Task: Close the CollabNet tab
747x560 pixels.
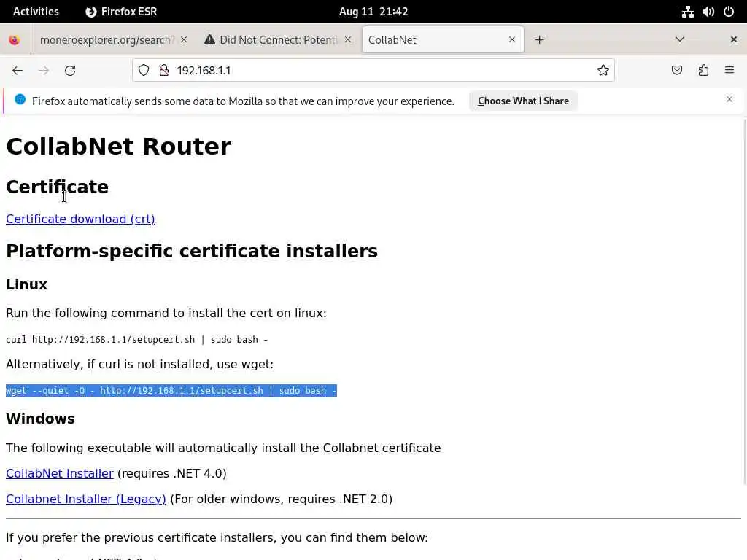Action: point(511,39)
